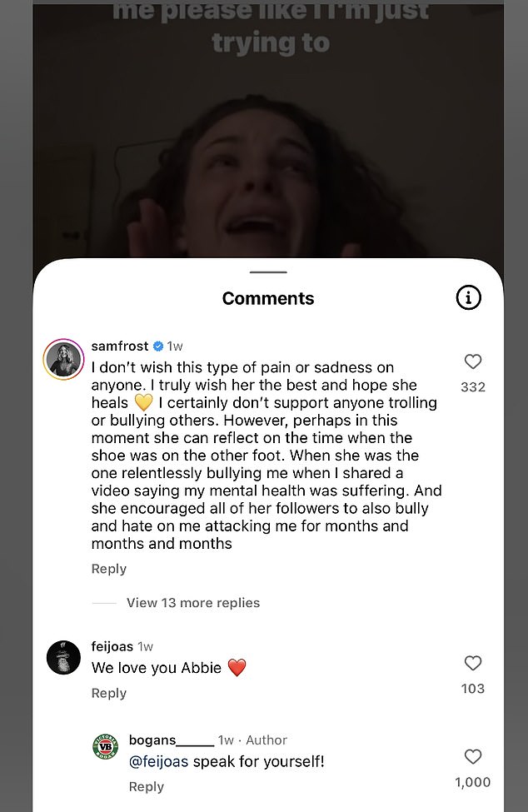This screenshot has width=528, height=812.
Task: Grab the comments sheet drag handle
Action: pyautogui.click(x=268, y=272)
